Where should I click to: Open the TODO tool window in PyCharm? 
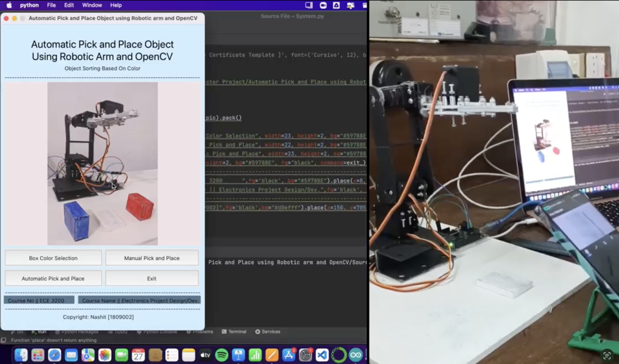click(118, 331)
